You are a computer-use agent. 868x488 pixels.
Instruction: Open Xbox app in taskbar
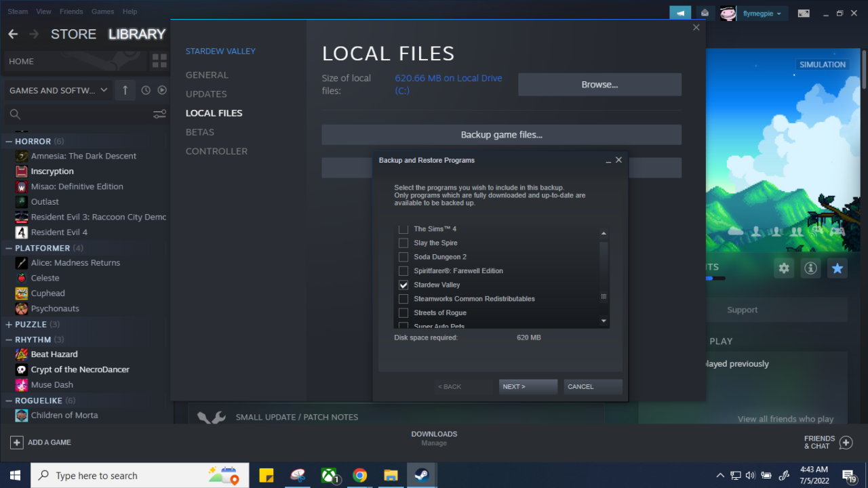click(330, 475)
